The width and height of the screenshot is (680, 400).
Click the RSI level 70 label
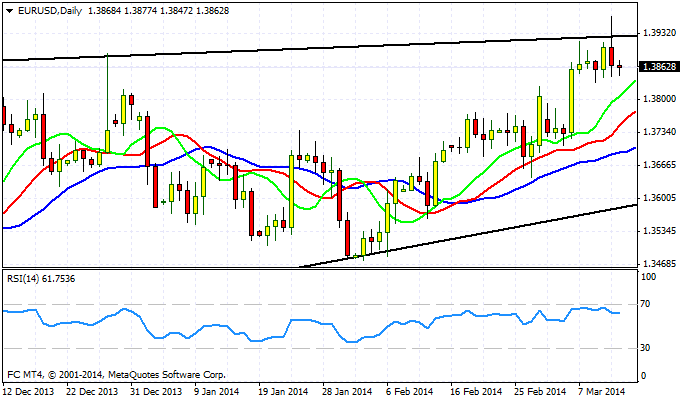645,304
